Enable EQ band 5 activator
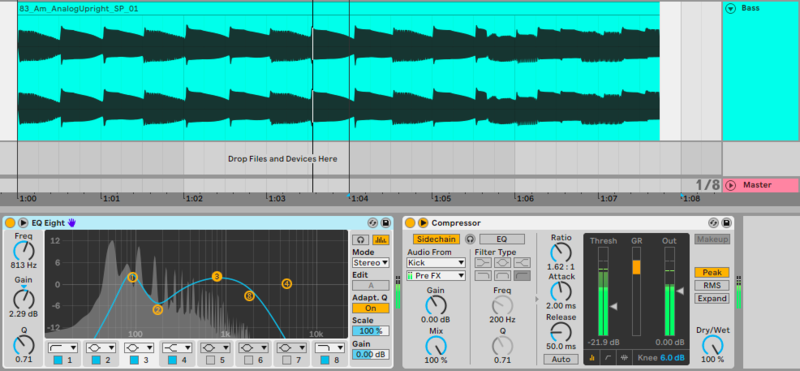Screen dimensions: 800x371 210,360
